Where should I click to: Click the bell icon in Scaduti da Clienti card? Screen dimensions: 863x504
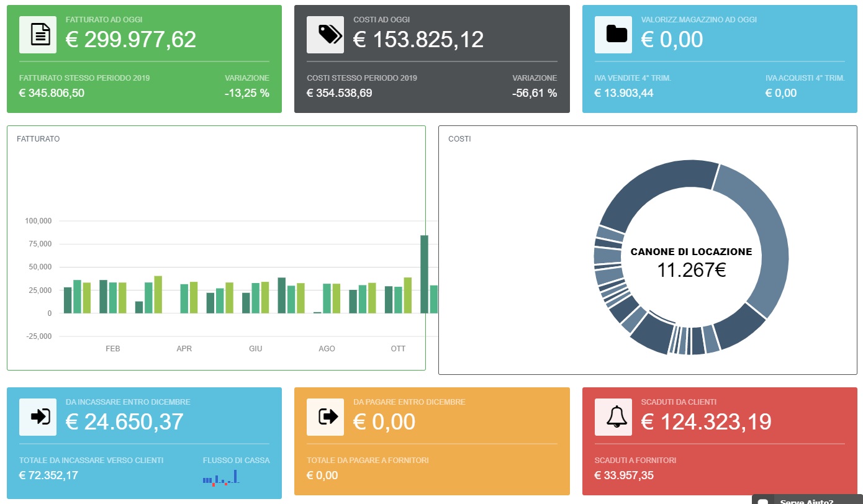613,417
